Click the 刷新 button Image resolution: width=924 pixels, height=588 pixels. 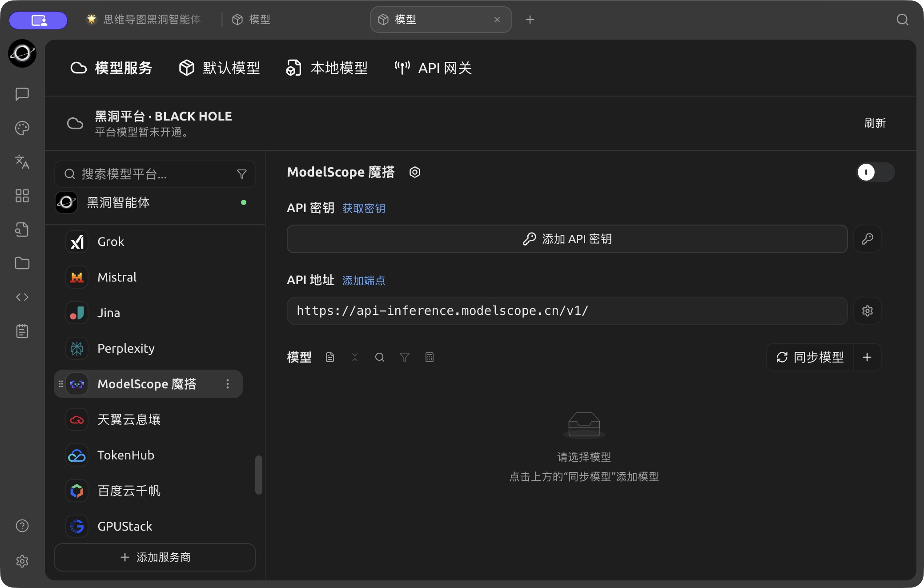[x=875, y=123]
